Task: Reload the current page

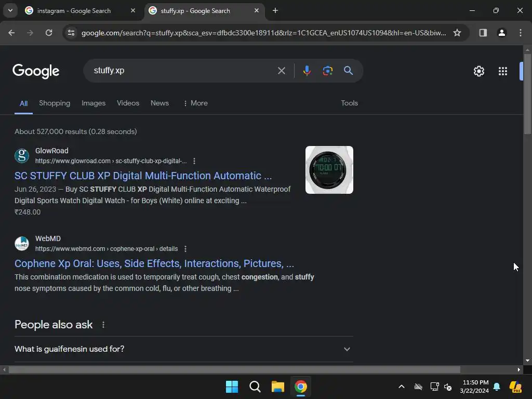Action: 49,33
